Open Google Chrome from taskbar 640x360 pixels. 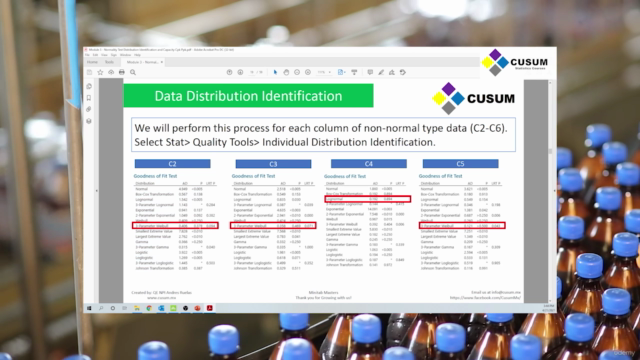149,308
